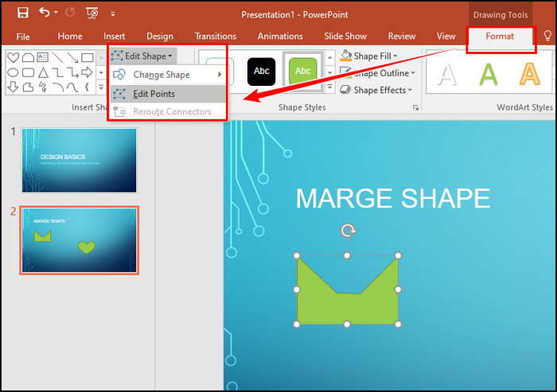Pick the Snip Same Side Corner Rectangle shape
557x392 pixels.
click(28, 57)
